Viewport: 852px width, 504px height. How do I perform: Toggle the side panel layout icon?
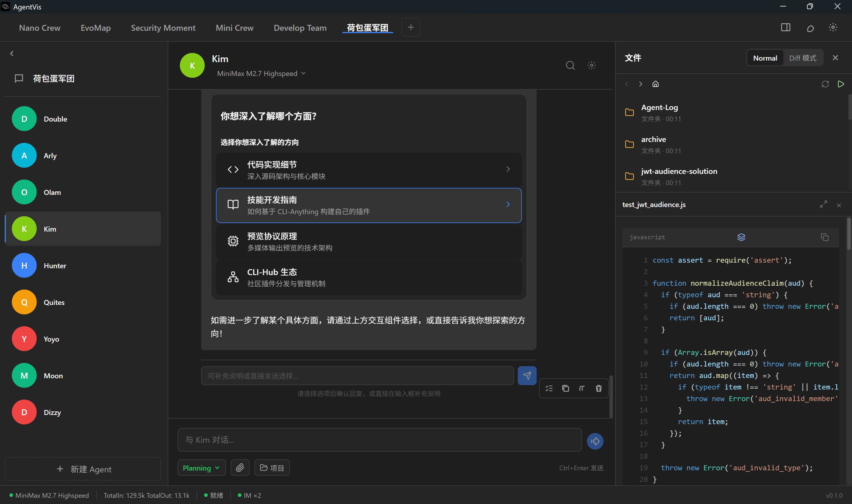click(x=785, y=28)
